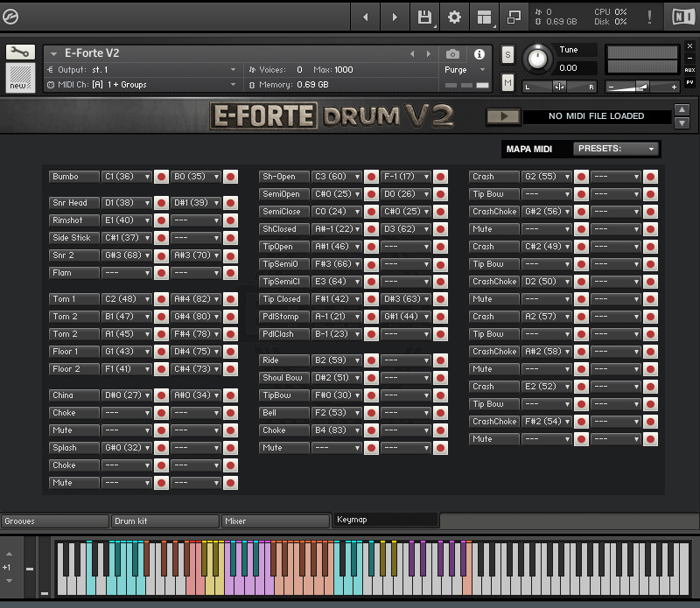The height and width of the screenshot is (608, 700).
Task: Adjust the Tune knob
Action: pyautogui.click(x=537, y=59)
